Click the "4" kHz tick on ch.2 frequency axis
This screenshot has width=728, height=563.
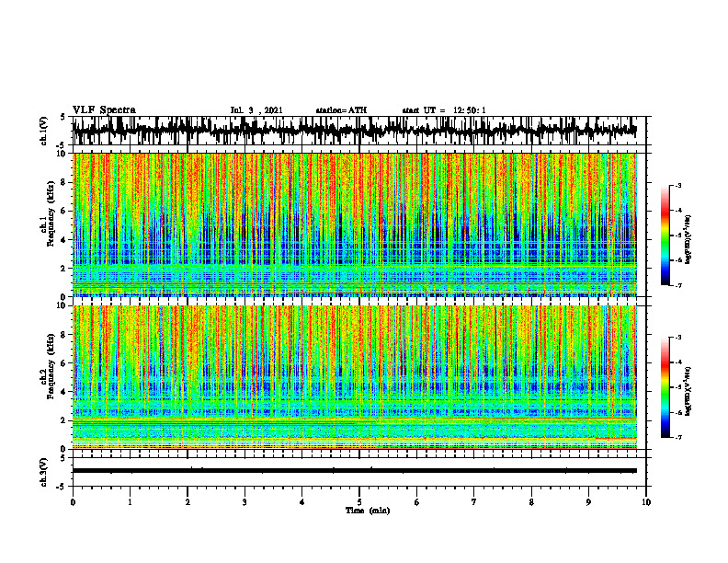click(64, 392)
